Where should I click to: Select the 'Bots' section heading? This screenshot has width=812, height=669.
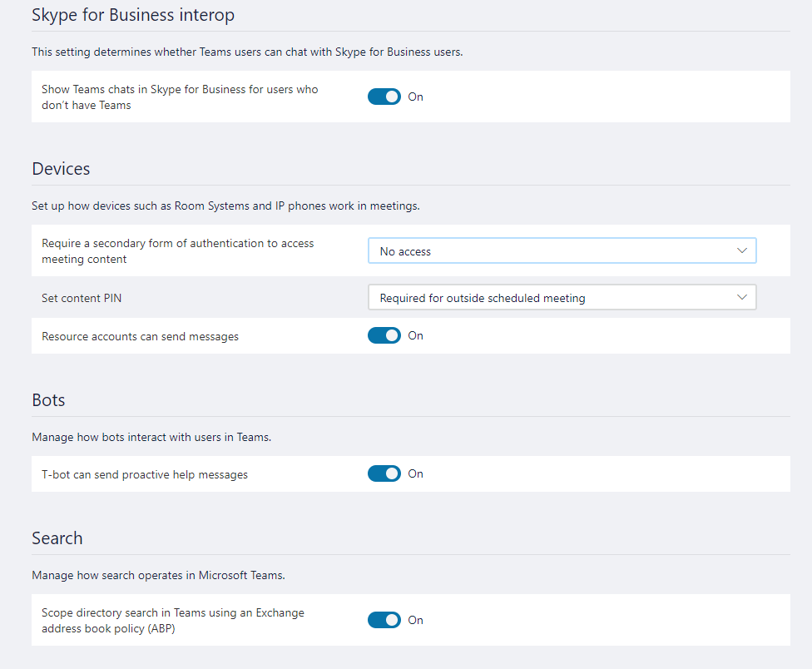(x=49, y=400)
